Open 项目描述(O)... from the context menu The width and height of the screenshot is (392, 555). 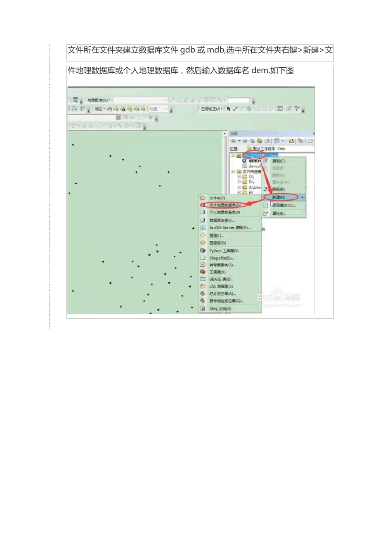pyautogui.click(x=284, y=205)
